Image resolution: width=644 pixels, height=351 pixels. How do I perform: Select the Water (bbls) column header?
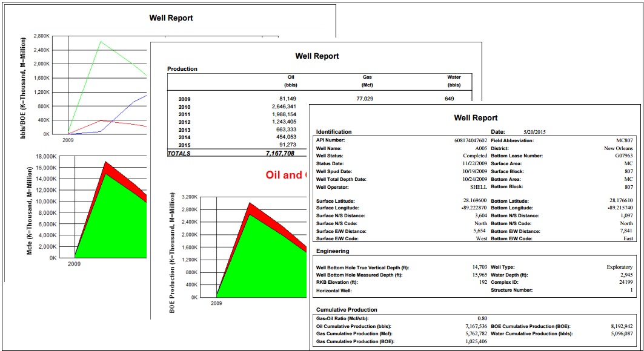(454, 81)
